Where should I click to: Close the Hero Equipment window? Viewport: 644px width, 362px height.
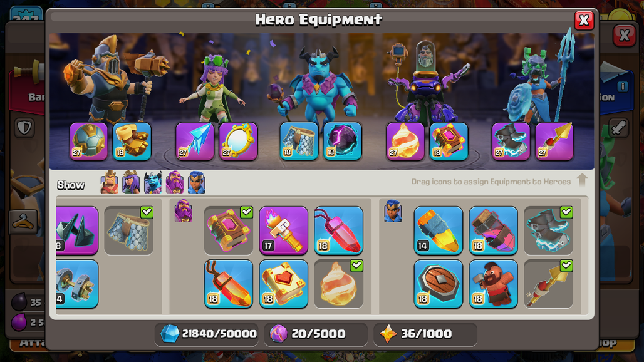click(584, 20)
